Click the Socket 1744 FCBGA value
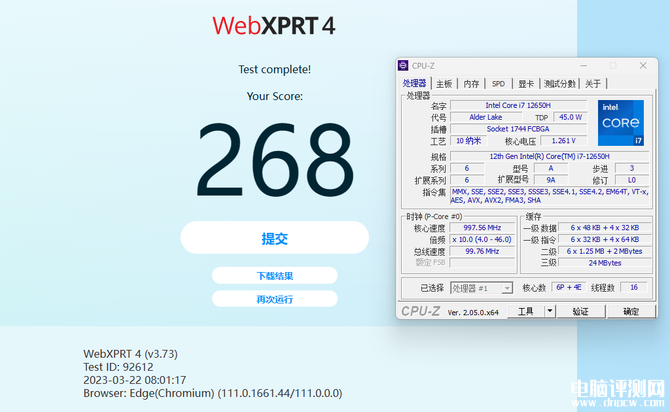The image size is (670, 412). click(x=518, y=129)
